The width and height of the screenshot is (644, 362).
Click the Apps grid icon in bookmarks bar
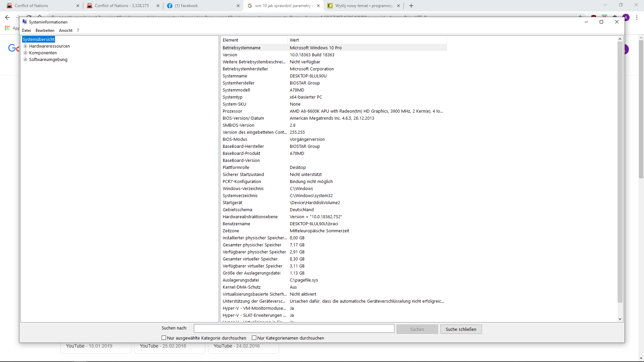(x=7, y=28)
